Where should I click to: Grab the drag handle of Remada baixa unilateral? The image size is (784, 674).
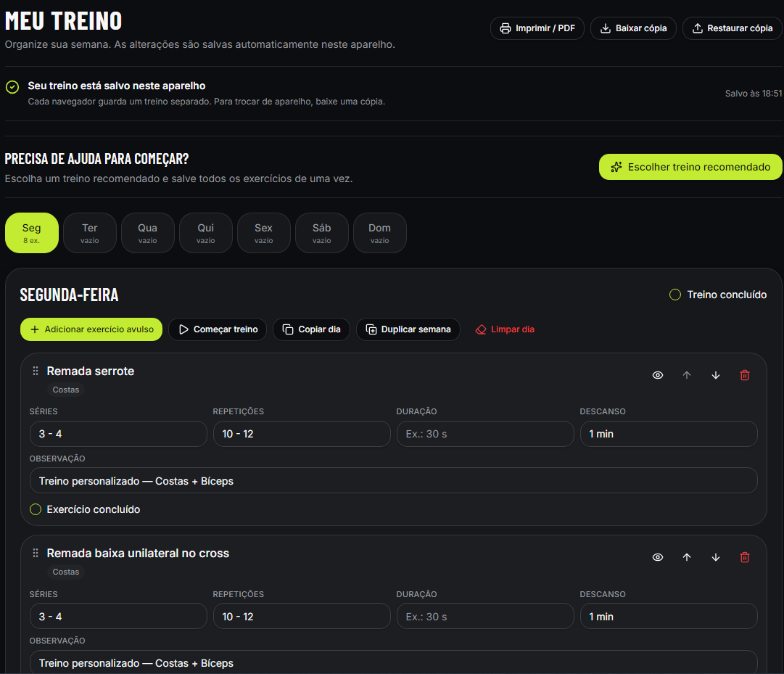[36, 553]
